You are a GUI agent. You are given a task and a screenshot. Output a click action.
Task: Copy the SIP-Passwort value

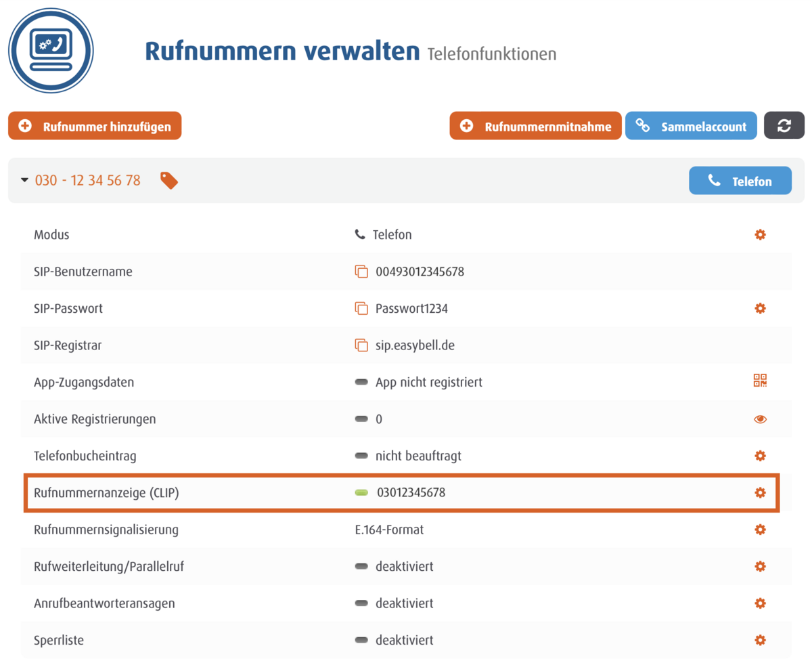(361, 308)
